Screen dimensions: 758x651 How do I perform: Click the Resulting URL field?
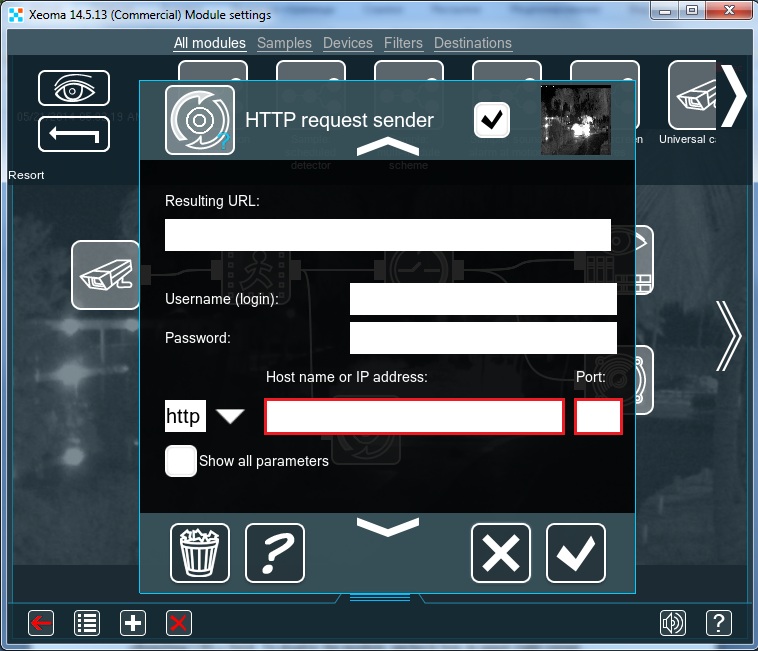click(388, 235)
